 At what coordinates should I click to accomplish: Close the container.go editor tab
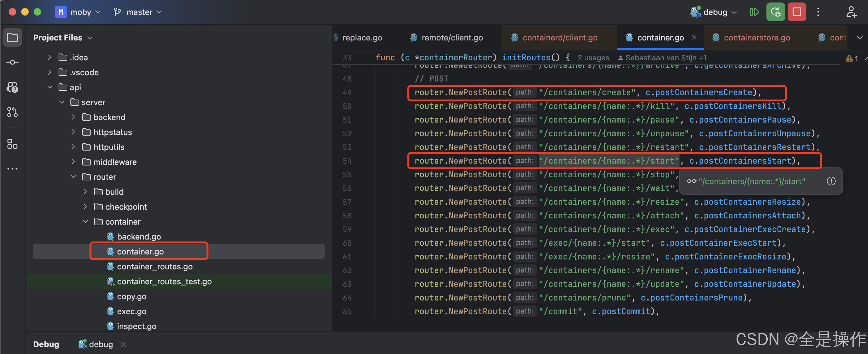[x=694, y=37]
